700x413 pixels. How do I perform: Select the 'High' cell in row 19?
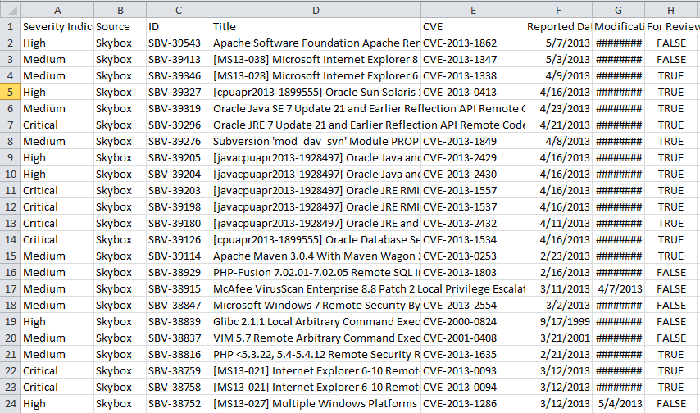point(57,322)
